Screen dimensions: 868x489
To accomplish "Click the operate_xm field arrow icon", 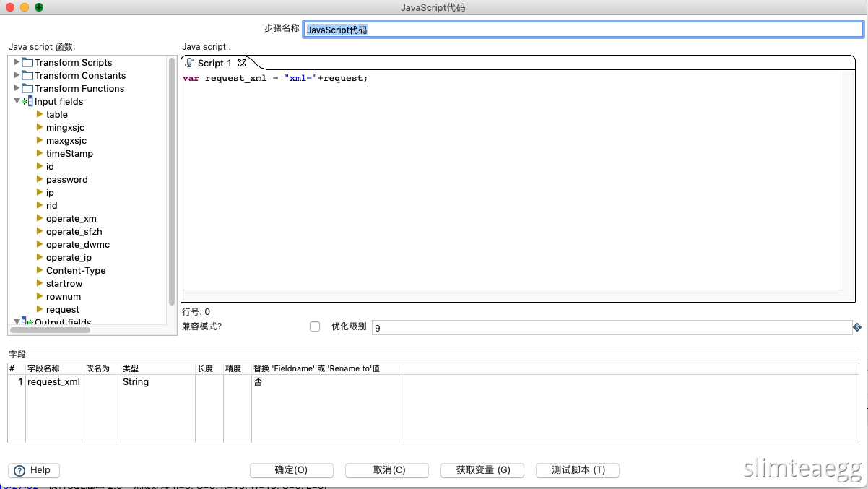I will [x=40, y=218].
